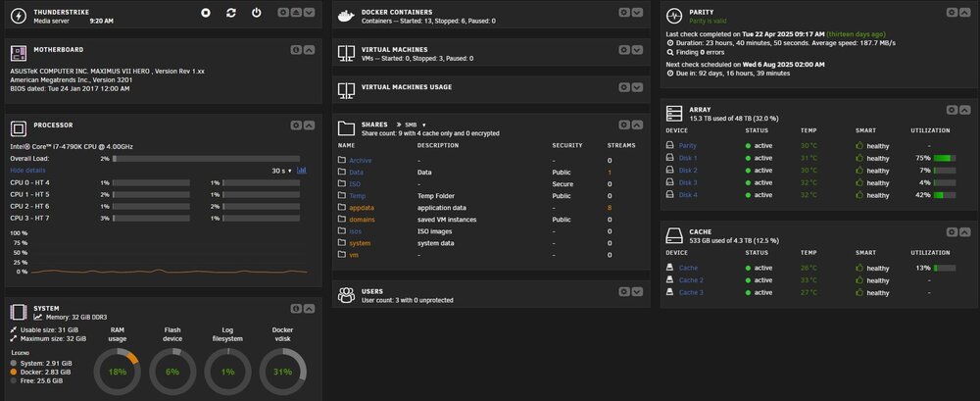
Task: Toggle Parity green active status dot
Action: pos(748,146)
